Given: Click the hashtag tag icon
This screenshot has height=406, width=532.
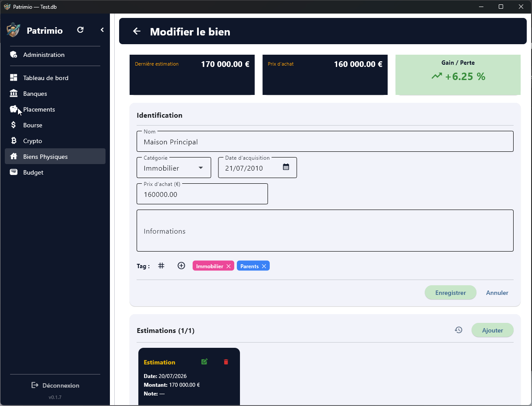Looking at the screenshot, I should tap(161, 266).
